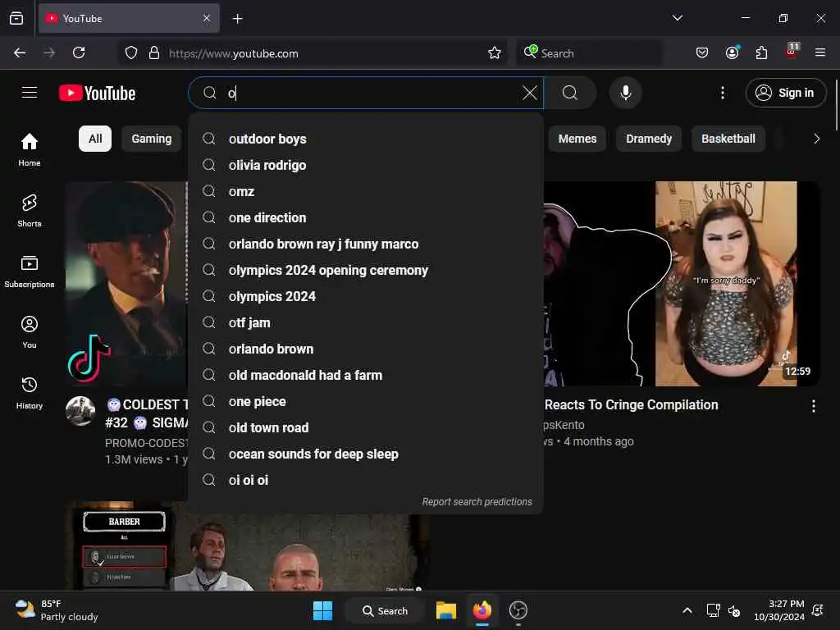Open YouTube settings three-dot menu
The width and height of the screenshot is (840, 630).
(x=722, y=93)
